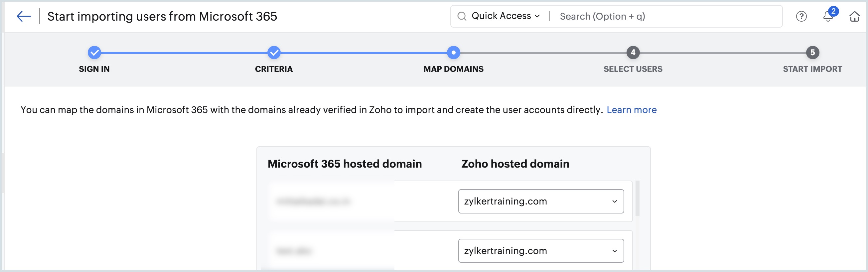Click the Microsoft 365 hosted domain header
This screenshot has width=868, height=272.
345,164
